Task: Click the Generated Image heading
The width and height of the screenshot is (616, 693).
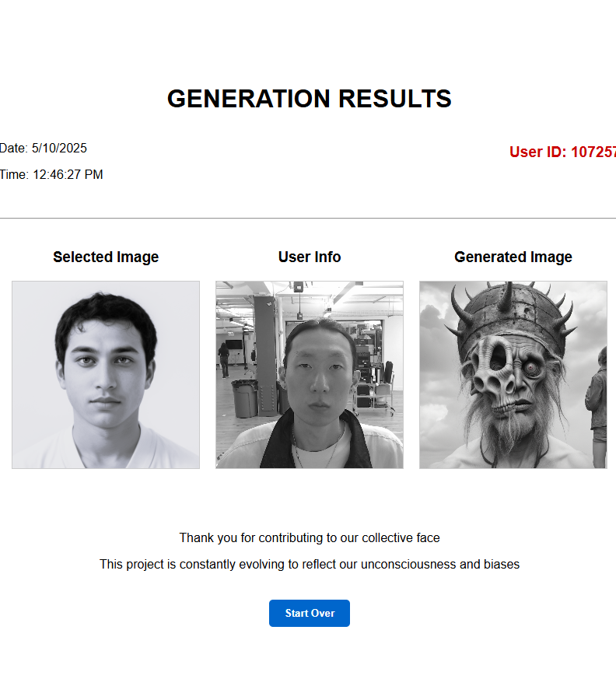Action: [x=513, y=257]
